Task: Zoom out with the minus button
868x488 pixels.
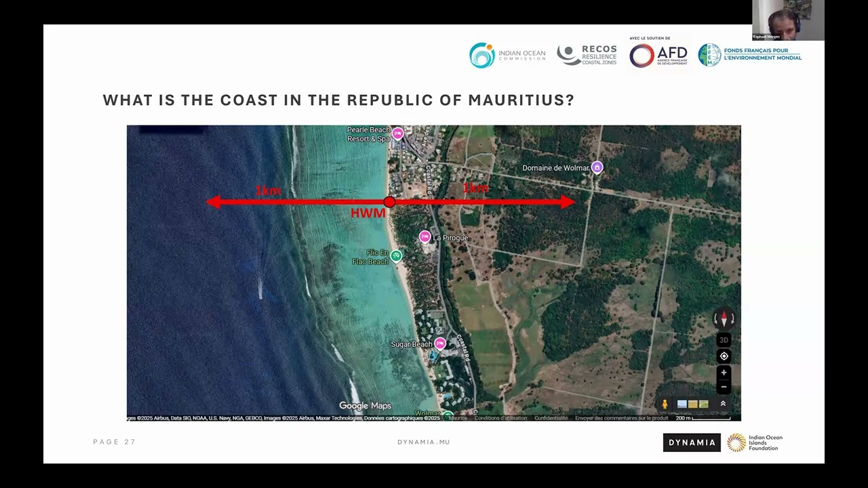Action: [x=724, y=387]
